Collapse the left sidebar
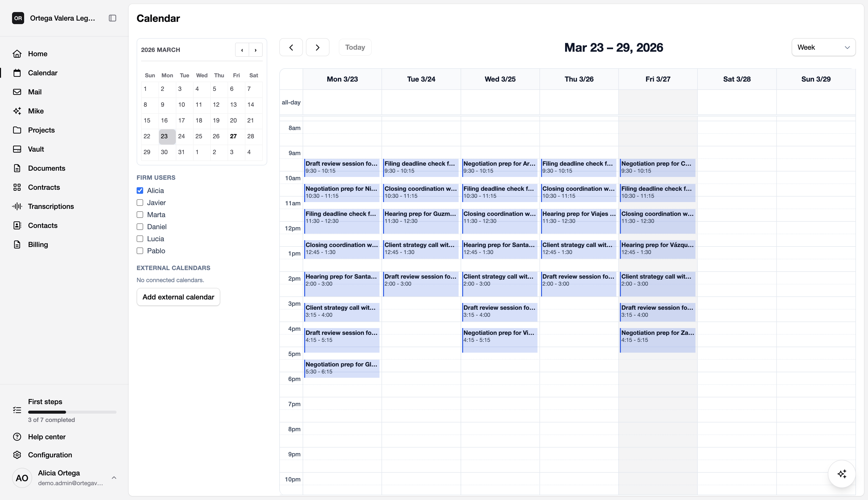 112,18
